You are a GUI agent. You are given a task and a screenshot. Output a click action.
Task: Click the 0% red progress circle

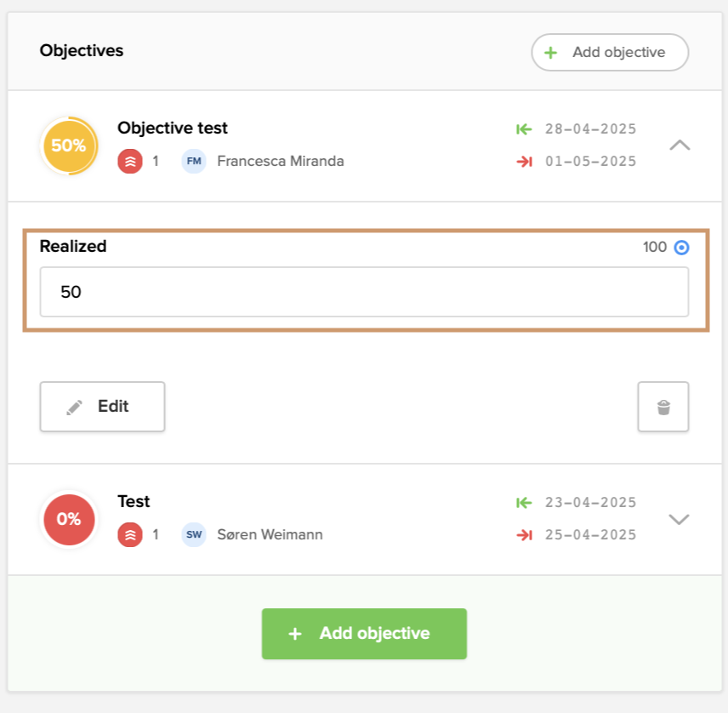pos(68,519)
